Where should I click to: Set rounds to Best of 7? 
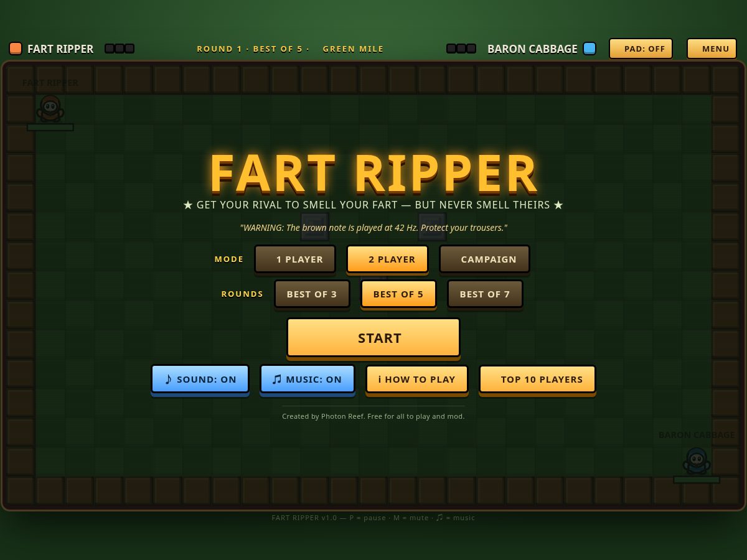pyautogui.click(x=485, y=294)
